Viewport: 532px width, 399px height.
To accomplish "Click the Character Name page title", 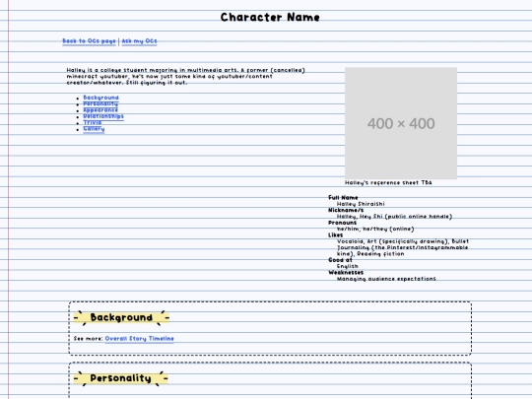I will coord(270,18).
